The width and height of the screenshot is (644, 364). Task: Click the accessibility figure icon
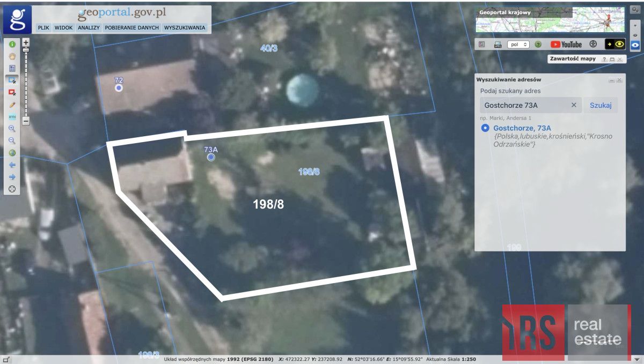coord(593,44)
